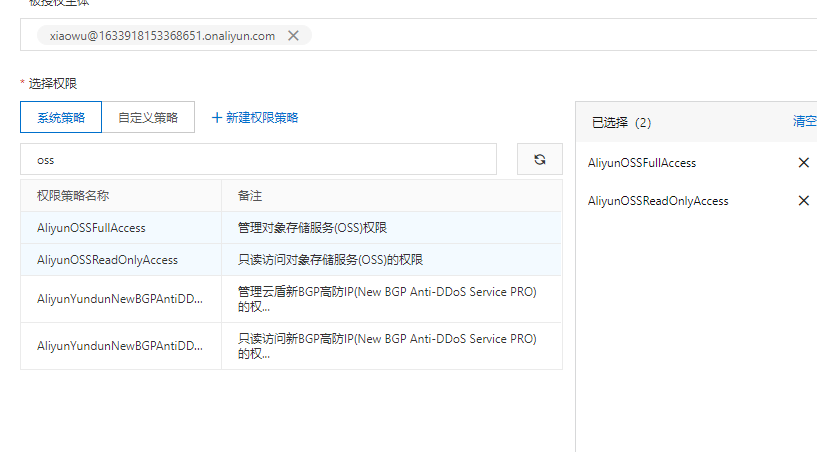Click the plus icon for new policy
The image size is (817, 452).
pyautogui.click(x=217, y=118)
